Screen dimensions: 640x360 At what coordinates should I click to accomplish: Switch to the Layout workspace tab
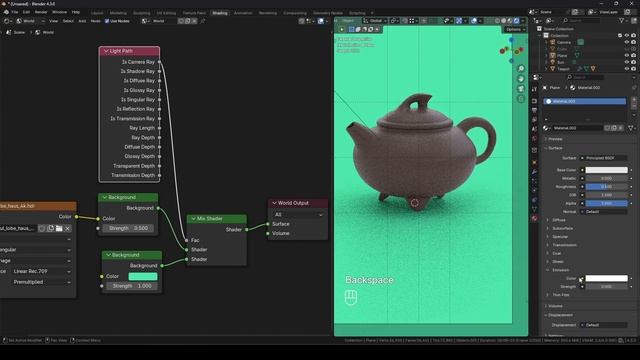click(x=97, y=13)
